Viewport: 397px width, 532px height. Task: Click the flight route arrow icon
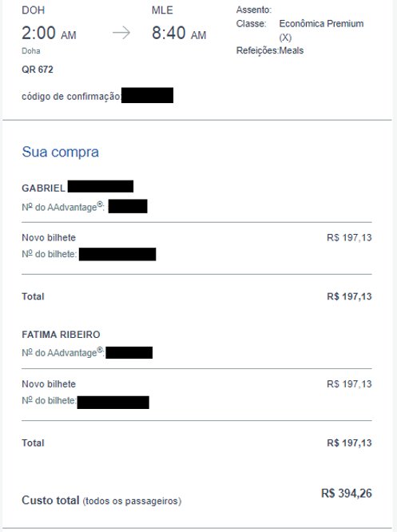click(121, 33)
